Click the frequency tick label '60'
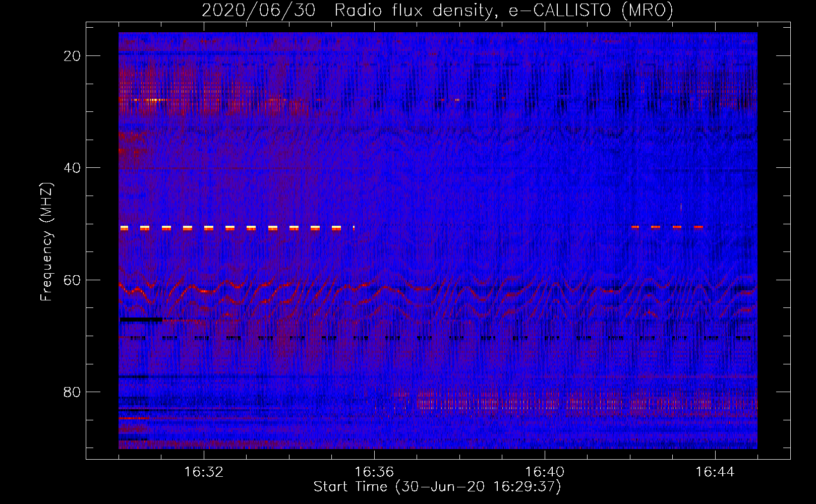The image size is (816, 504). (73, 280)
